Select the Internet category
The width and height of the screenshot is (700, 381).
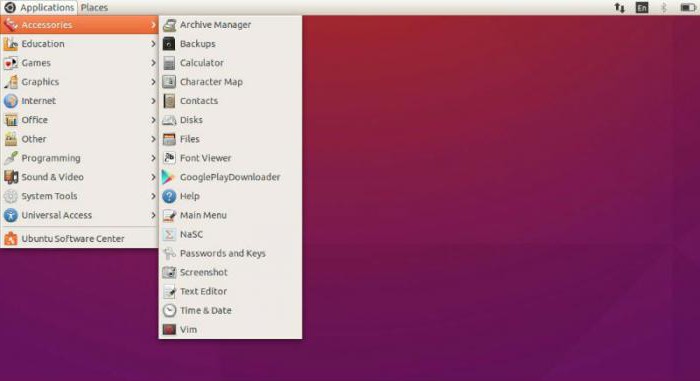click(x=79, y=101)
